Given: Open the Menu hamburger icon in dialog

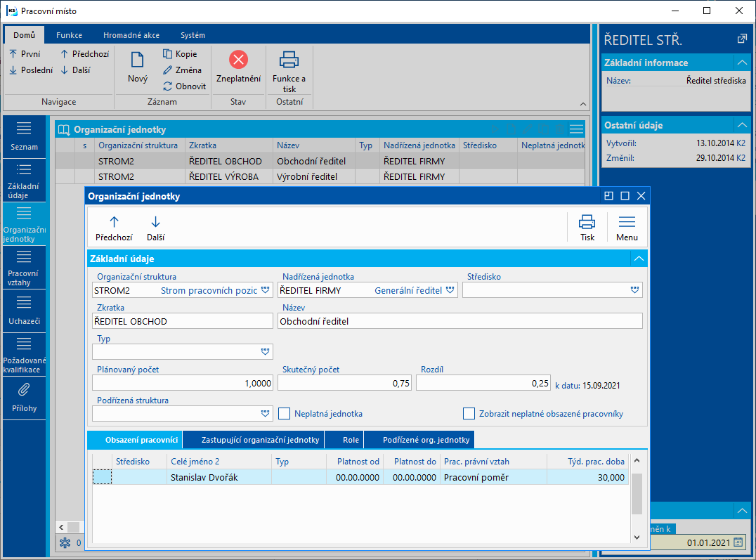Looking at the screenshot, I should point(627,223).
